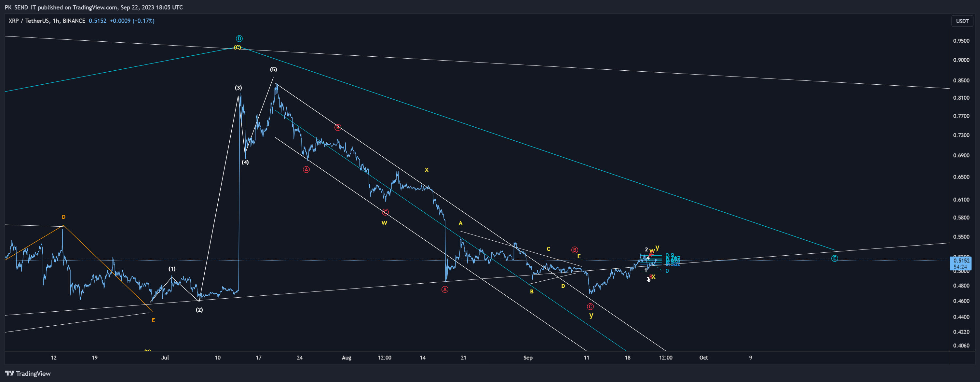Click the 0.5500 price axis label
The image size is (980, 382).
[x=961, y=236]
